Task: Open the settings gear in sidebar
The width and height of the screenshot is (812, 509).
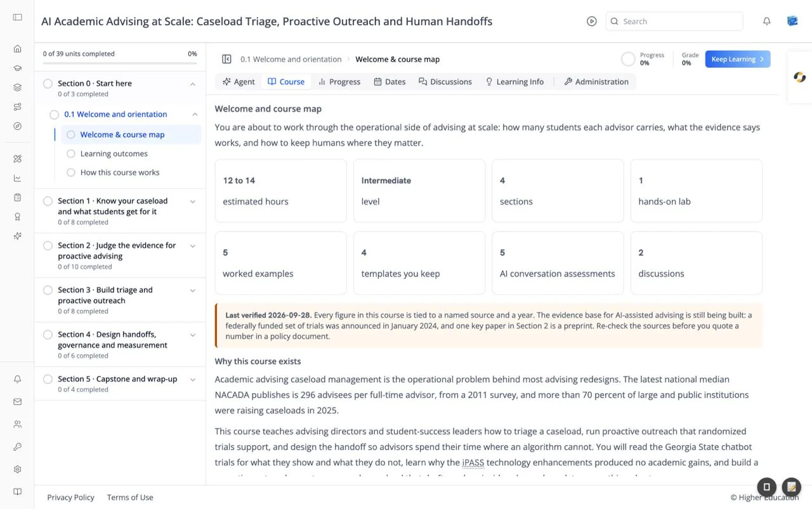Action: [17, 470]
